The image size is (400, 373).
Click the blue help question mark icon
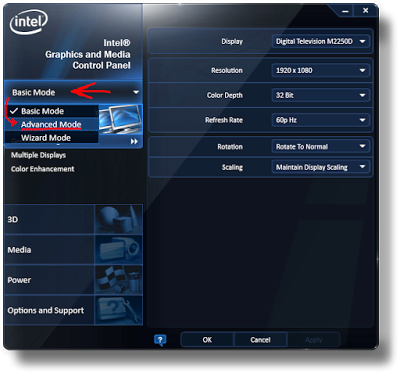(160, 340)
